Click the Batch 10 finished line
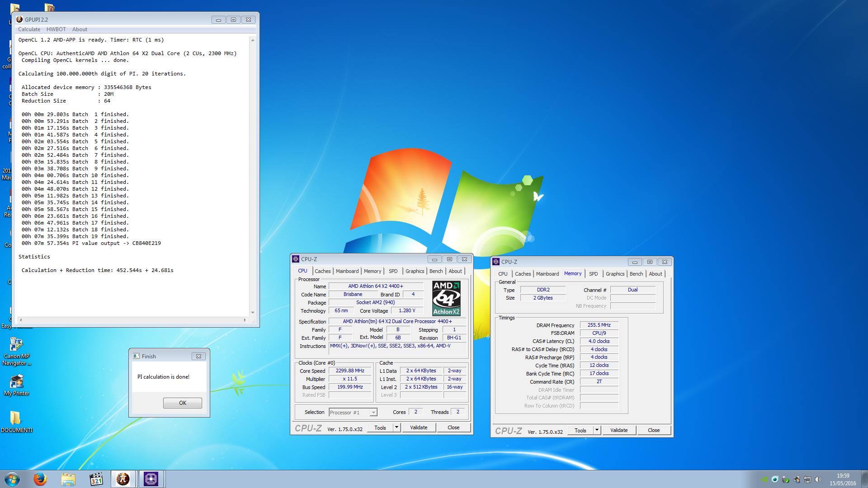Viewport: 868px width, 488px height. pyautogui.click(x=75, y=175)
